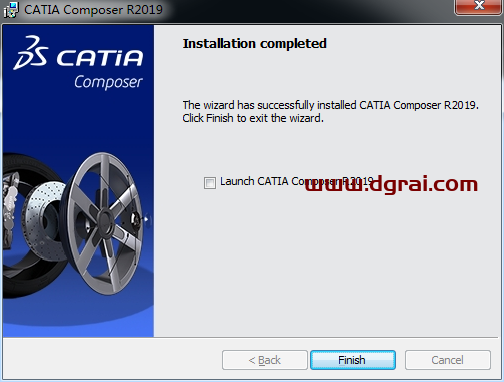
Task: Click the Finish button
Action: [353, 360]
